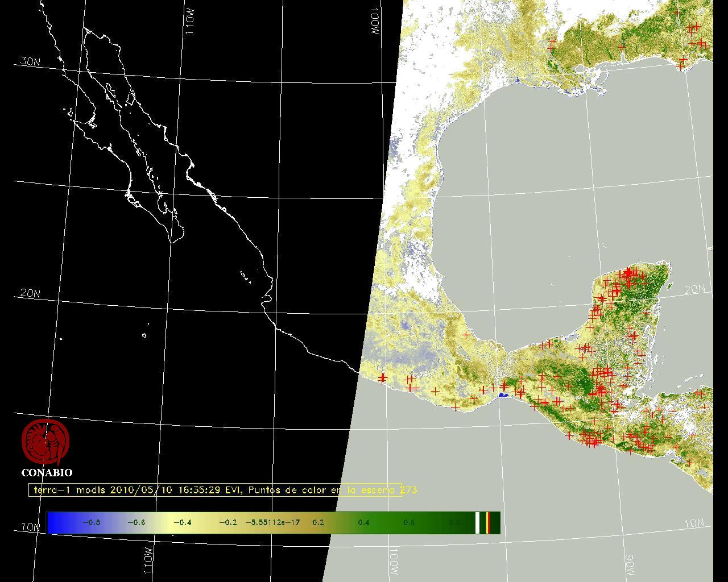The height and width of the screenshot is (582, 728).
Task: Click the 100W longitude label at top
Action: (374, 23)
